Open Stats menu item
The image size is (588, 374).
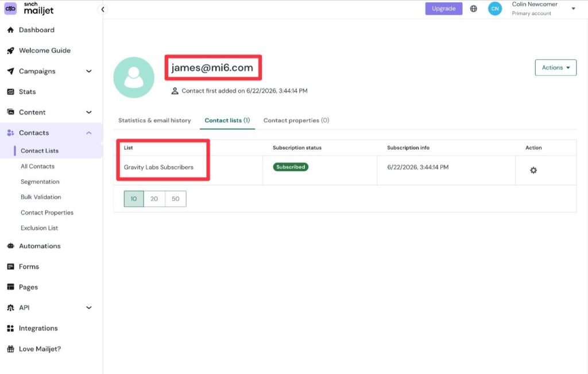click(x=28, y=92)
